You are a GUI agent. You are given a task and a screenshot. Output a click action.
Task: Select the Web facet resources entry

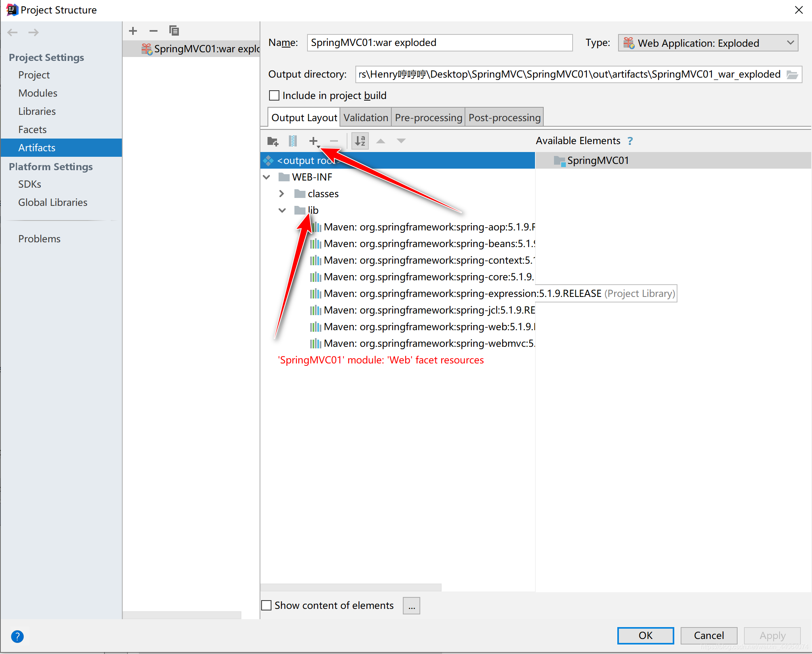381,360
